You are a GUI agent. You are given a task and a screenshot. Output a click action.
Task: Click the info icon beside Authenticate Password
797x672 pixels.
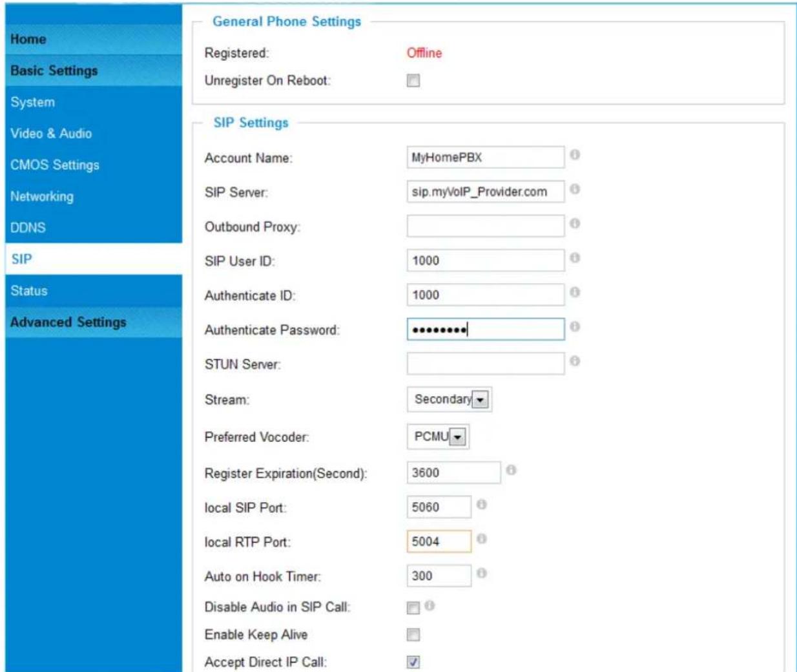(x=575, y=327)
